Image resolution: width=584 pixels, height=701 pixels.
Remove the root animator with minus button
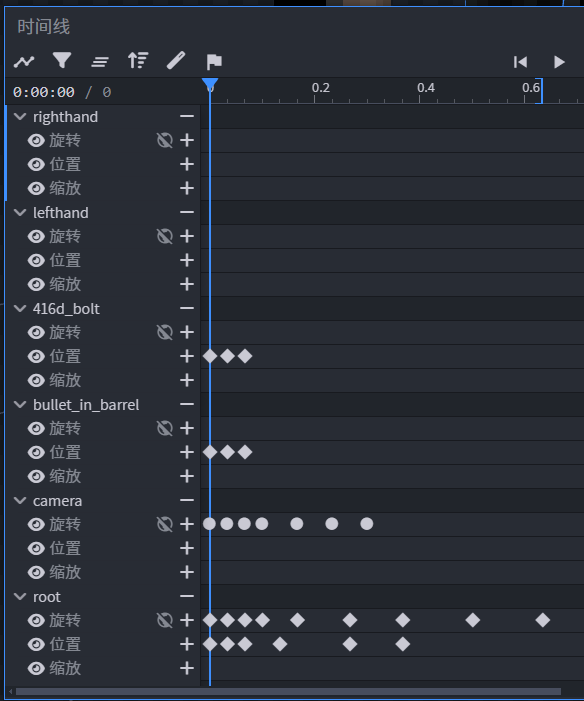(187, 596)
